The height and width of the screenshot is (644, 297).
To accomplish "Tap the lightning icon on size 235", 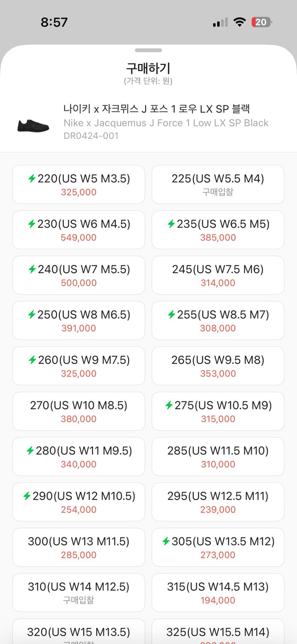I will (x=171, y=224).
